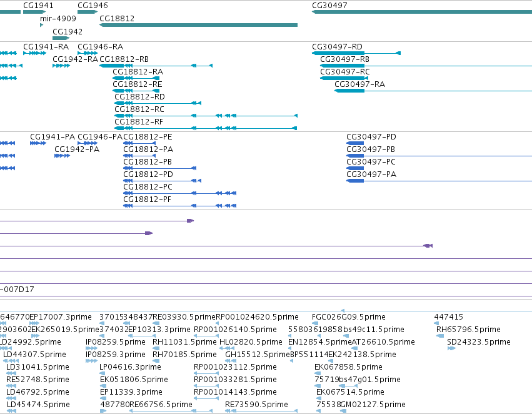Click EST RP001023112.5prime
The image size is (532, 414).
point(235,367)
